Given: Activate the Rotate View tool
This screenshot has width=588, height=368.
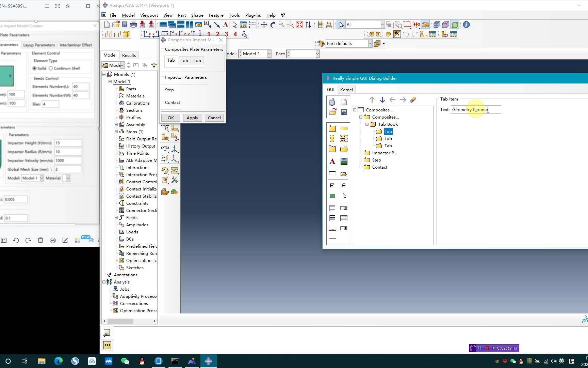Looking at the screenshot, I should (x=272, y=24).
